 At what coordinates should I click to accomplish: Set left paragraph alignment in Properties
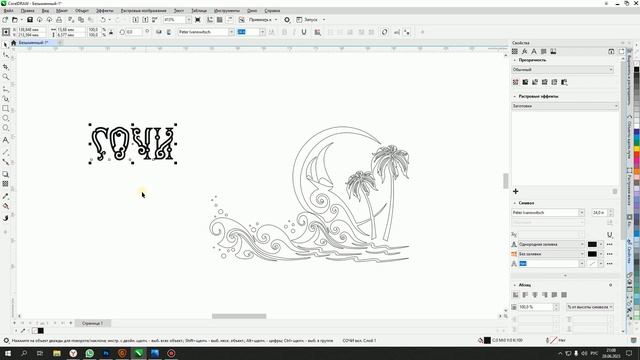pyautogui.click(x=525, y=295)
